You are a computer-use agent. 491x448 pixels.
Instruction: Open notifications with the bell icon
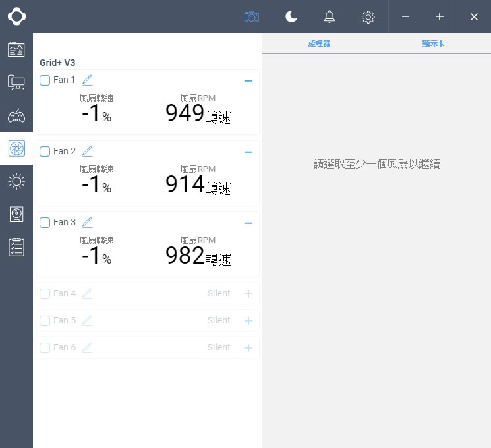coord(330,16)
